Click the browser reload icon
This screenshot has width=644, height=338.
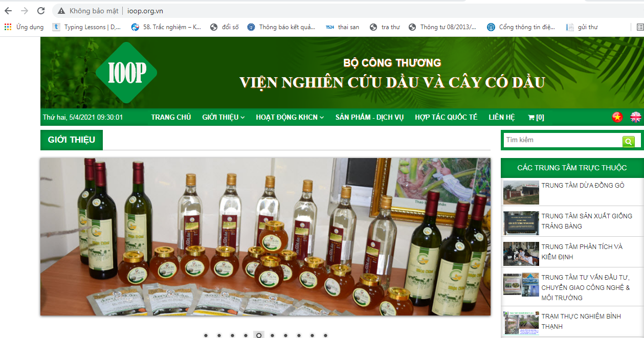click(41, 11)
